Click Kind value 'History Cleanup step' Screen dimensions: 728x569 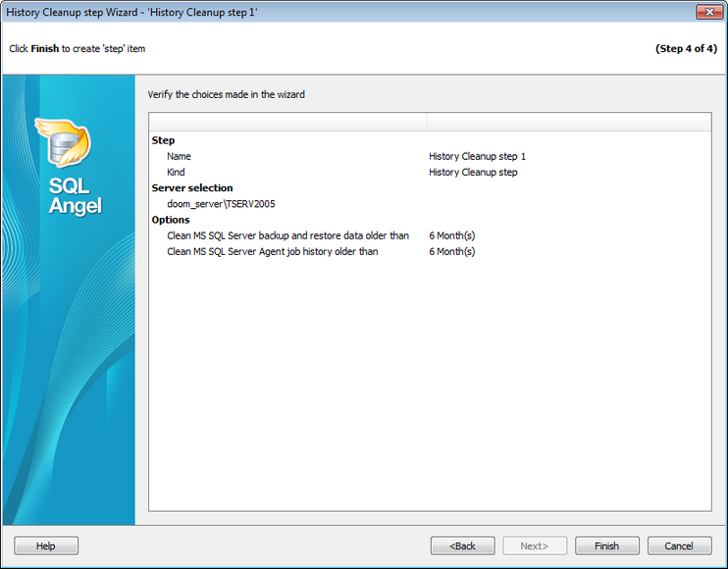pos(473,173)
